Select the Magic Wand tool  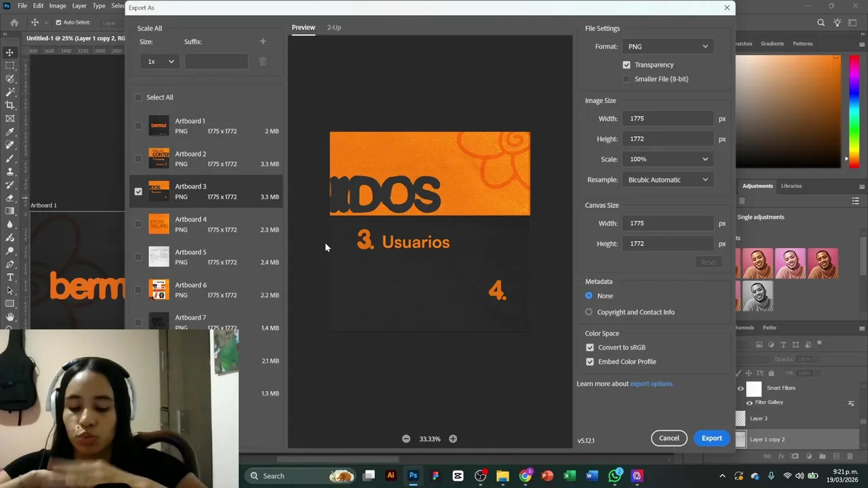9,92
